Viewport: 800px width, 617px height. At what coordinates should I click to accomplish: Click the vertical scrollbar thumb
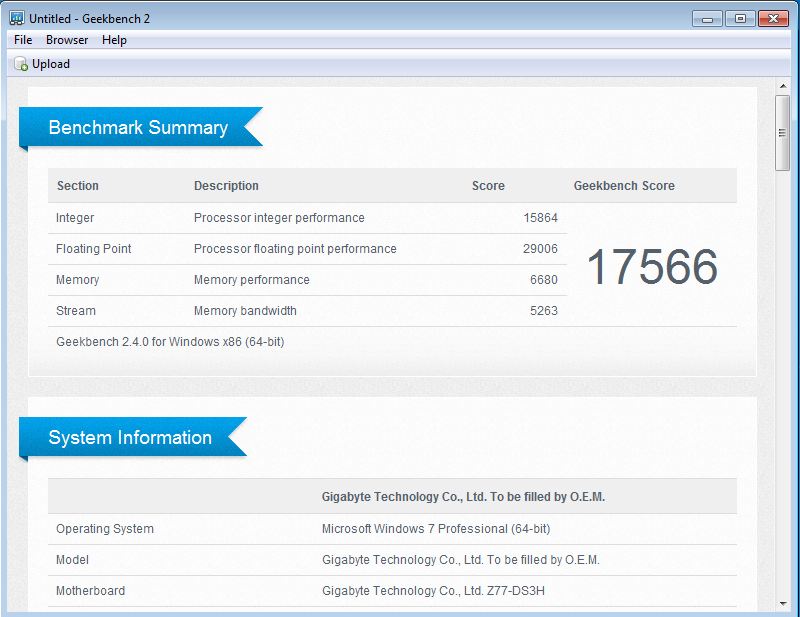point(782,133)
